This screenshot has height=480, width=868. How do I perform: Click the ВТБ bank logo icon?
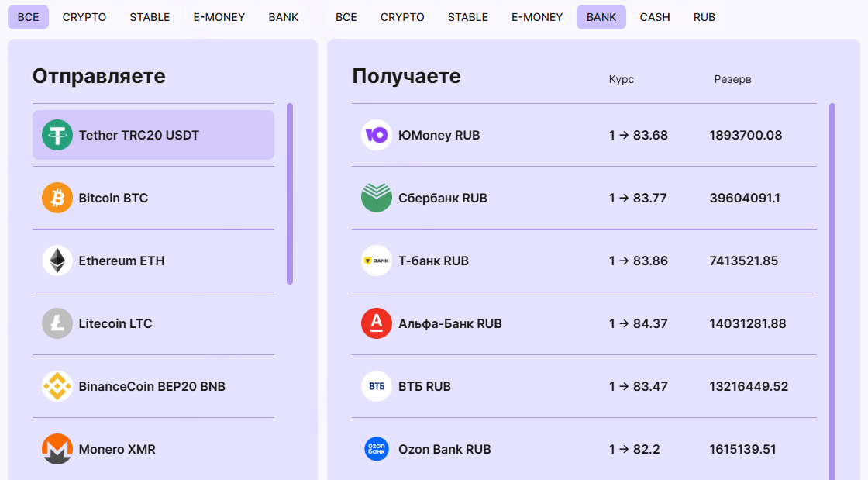click(x=377, y=386)
